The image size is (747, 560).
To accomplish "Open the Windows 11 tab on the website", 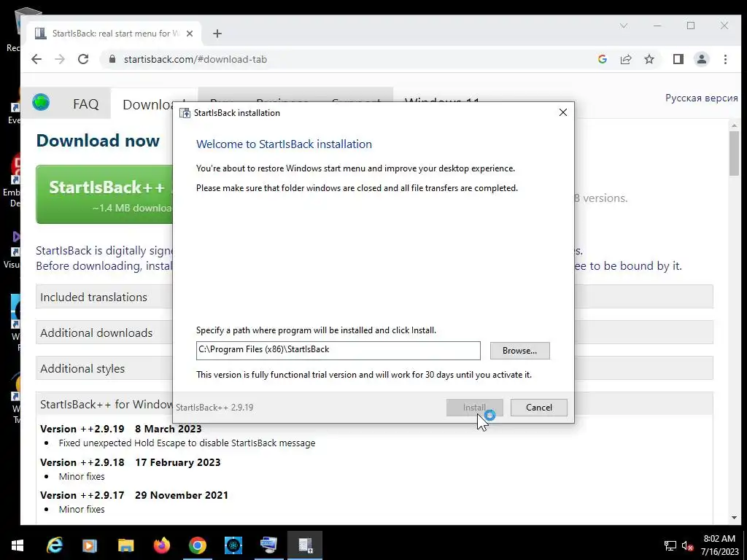I will coord(441,100).
